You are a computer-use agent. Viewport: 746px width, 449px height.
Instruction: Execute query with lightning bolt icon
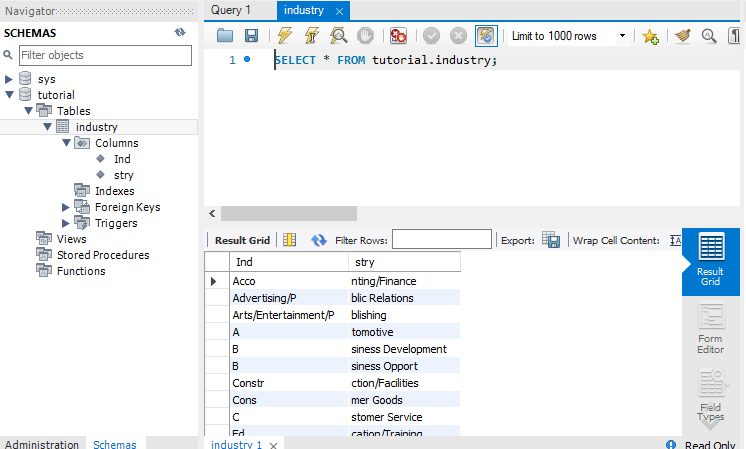pos(285,36)
